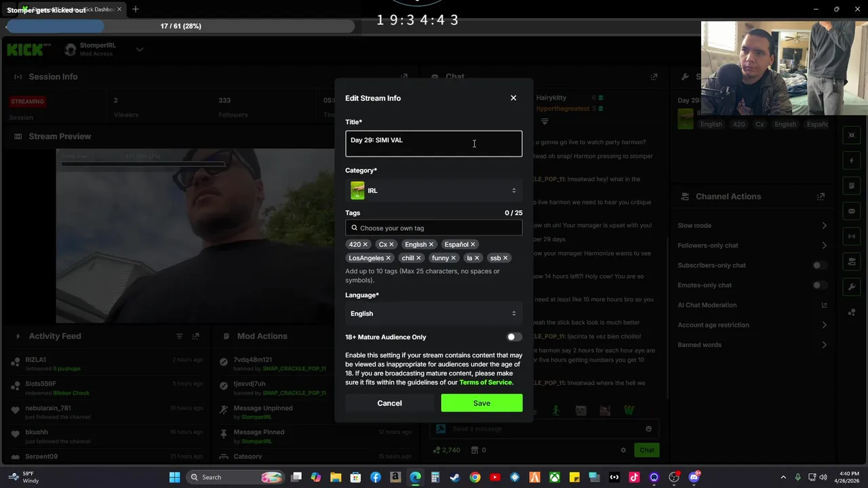Pop out the Session Info panel

tap(404, 77)
